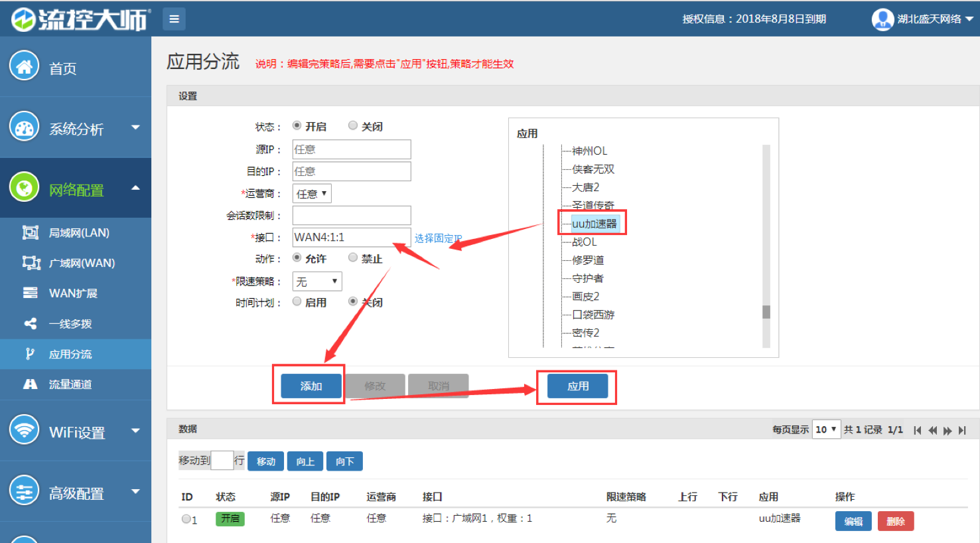Image resolution: width=980 pixels, height=543 pixels.
Task: Click the WiFi设置 wifi icon
Action: pyautogui.click(x=25, y=430)
